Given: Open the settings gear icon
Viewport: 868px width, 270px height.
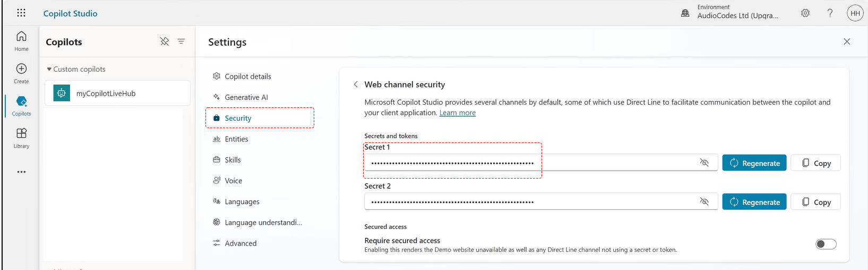Looking at the screenshot, I should 805,13.
